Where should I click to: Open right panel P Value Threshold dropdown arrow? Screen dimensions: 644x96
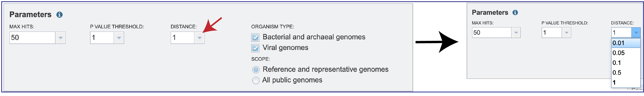pos(566,33)
